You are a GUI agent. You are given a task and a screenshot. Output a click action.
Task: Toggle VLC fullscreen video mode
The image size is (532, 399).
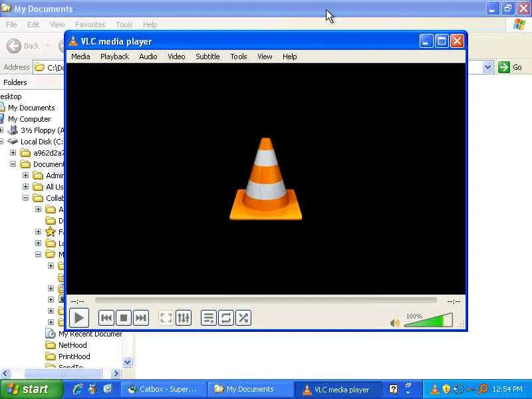coord(166,318)
